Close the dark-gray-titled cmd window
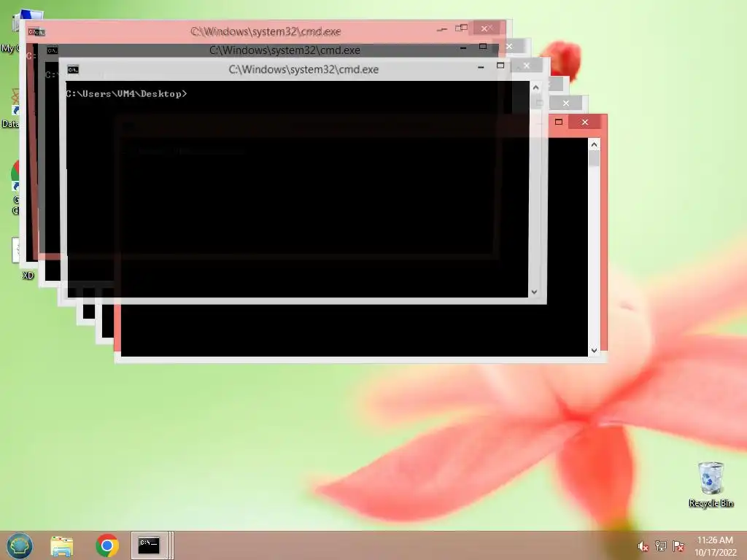Image resolution: width=747 pixels, height=560 pixels. (509, 46)
